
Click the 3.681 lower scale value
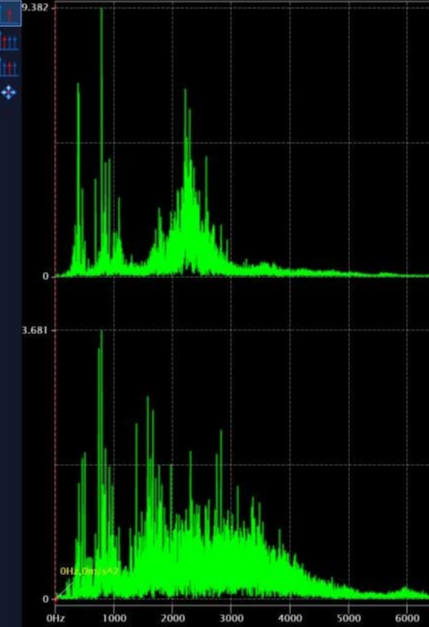(x=35, y=330)
